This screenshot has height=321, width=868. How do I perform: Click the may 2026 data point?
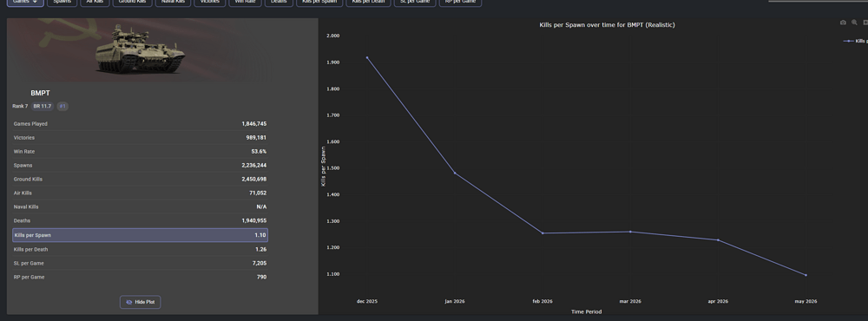click(806, 275)
